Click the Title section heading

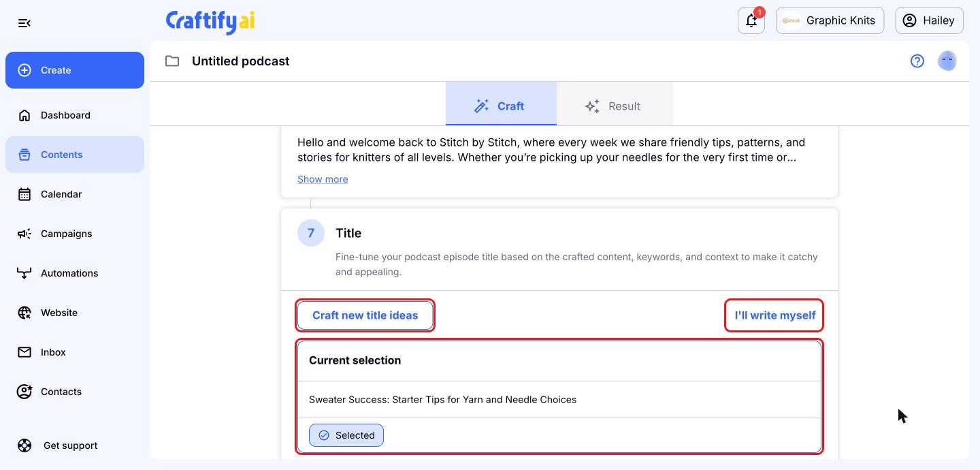(348, 233)
